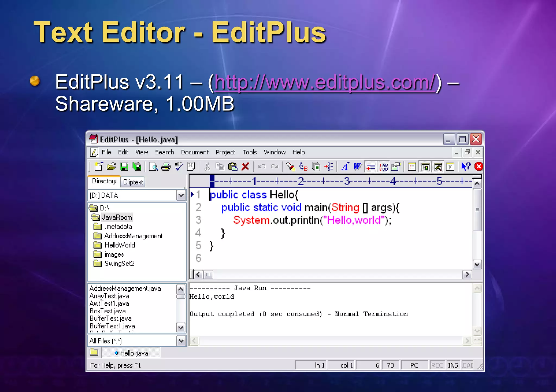Toggle Word Wrap with the W icon
The height and width of the screenshot is (392, 556).
tap(358, 166)
